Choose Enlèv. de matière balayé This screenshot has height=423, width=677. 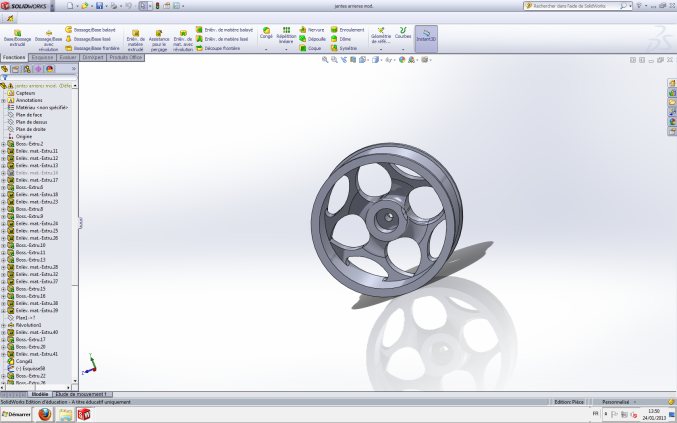tap(224, 30)
